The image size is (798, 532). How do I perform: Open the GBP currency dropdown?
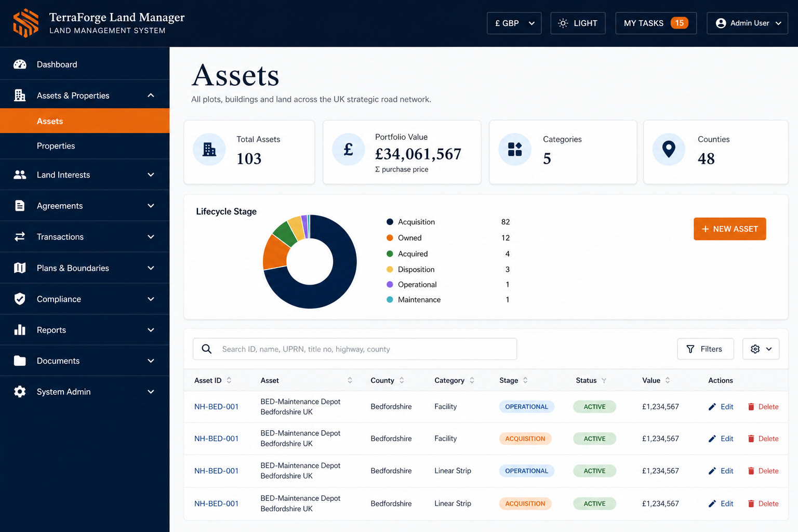(x=514, y=23)
